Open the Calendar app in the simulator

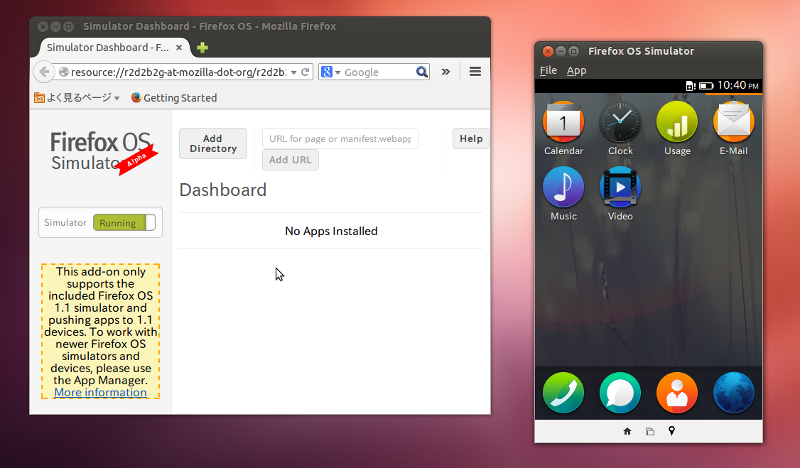coord(563,122)
